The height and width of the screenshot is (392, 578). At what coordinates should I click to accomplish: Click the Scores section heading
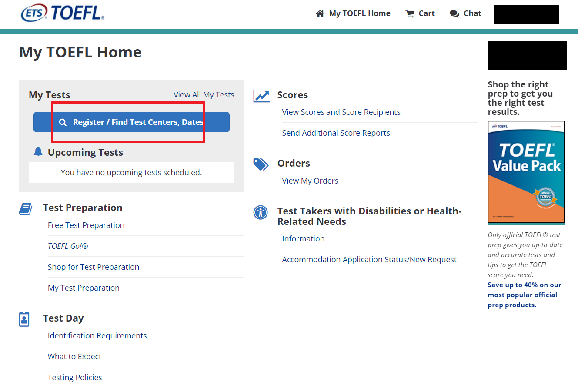(292, 95)
